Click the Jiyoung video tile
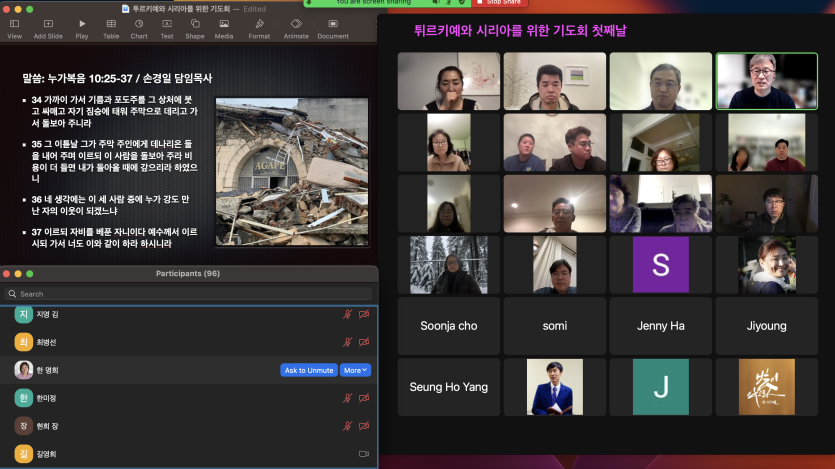 click(x=766, y=326)
